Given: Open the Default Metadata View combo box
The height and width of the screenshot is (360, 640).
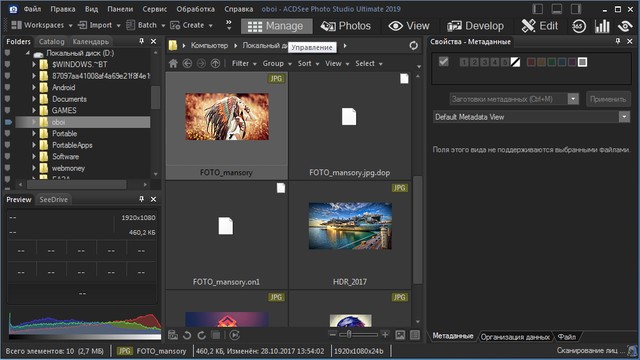Looking at the screenshot, I should click(x=531, y=117).
